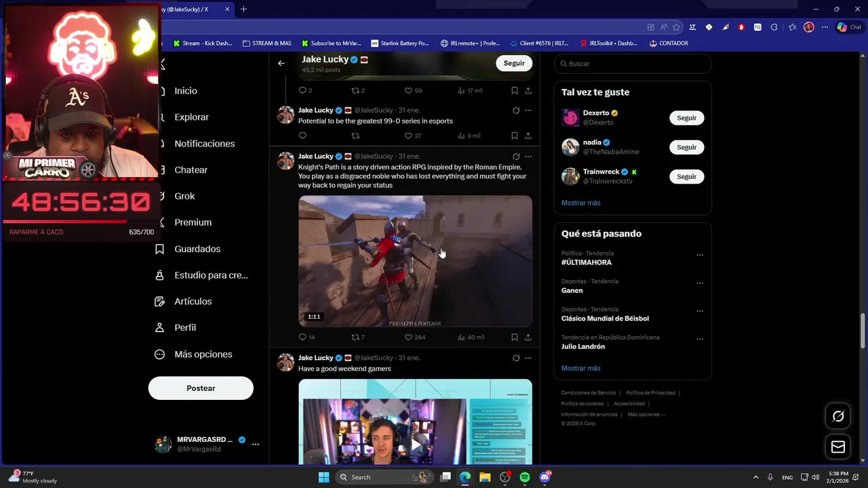Open the floating Messages envelope button
This screenshot has width=868, height=488.
(838, 447)
